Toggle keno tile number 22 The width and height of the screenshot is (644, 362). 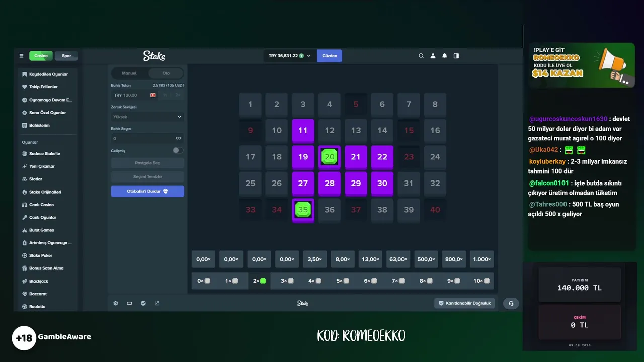pyautogui.click(x=382, y=157)
